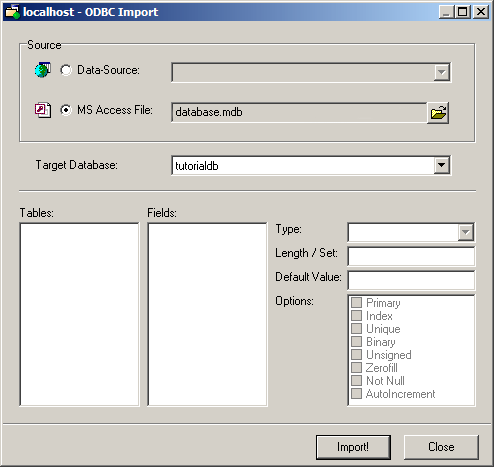
Task: Click the globe Data-Source icon
Action: click(43, 70)
